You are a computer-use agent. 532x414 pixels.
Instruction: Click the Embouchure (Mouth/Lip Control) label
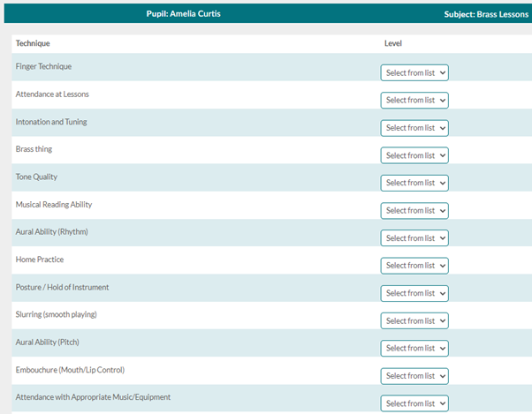click(70, 370)
